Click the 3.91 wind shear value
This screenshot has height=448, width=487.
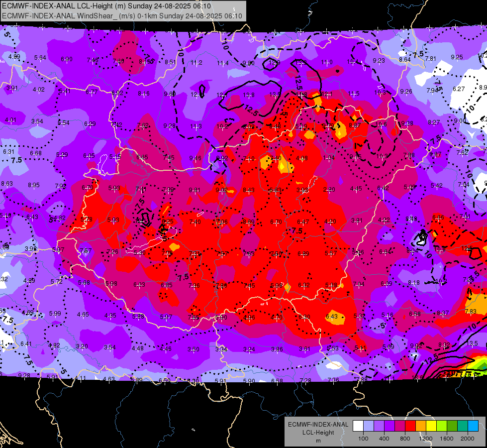[12, 88]
